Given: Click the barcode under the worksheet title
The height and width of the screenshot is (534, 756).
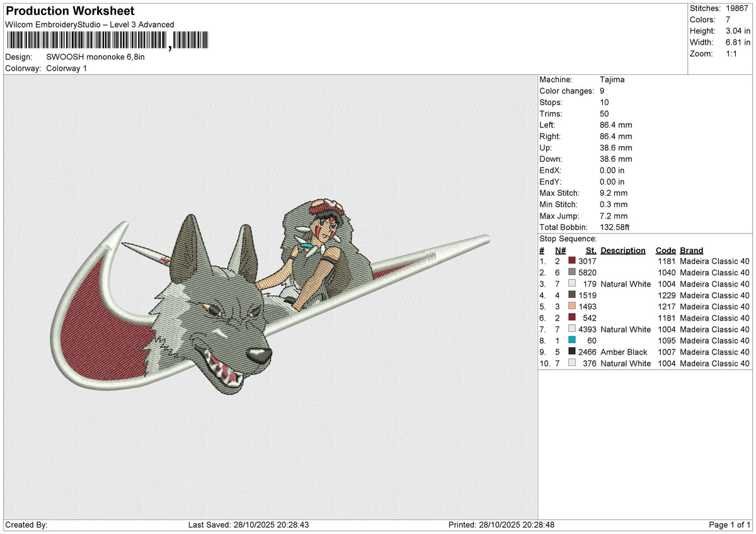Looking at the screenshot, I should click(107, 41).
